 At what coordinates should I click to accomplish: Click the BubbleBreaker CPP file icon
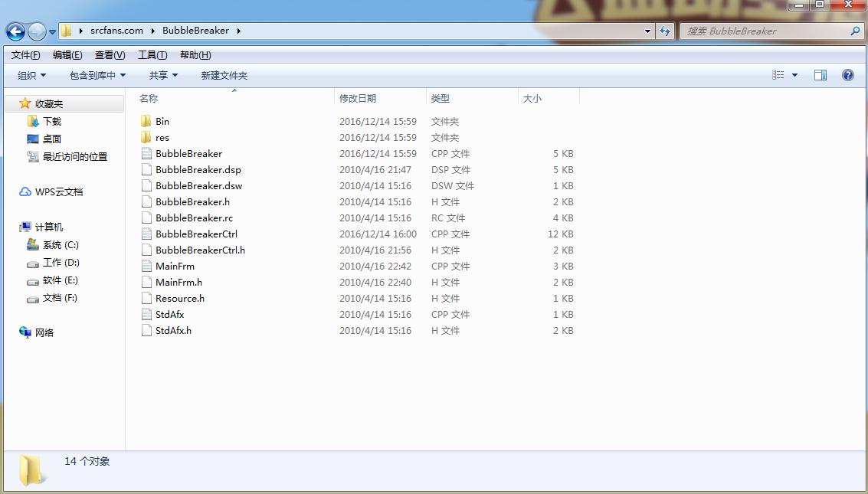(x=146, y=153)
